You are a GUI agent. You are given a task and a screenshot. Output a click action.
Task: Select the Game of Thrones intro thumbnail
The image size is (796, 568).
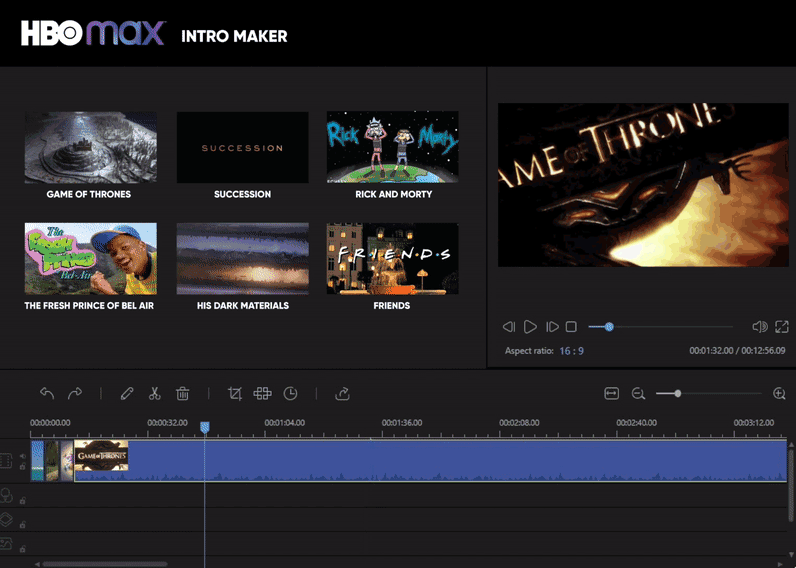pyautogui.click(x=91, y=147)
